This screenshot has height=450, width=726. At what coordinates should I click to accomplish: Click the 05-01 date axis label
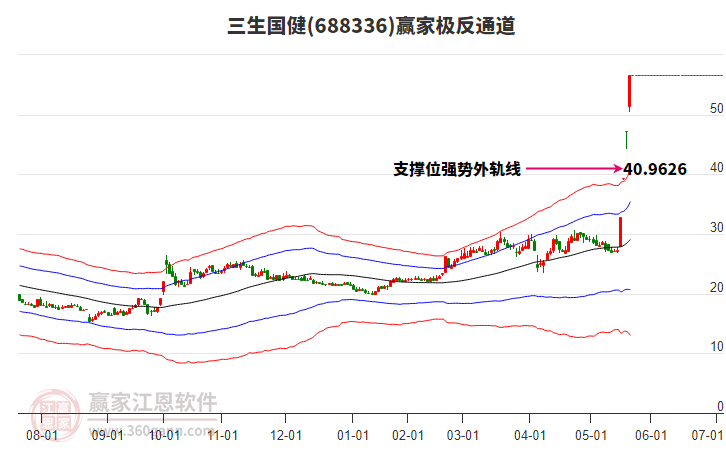point(591,435)
